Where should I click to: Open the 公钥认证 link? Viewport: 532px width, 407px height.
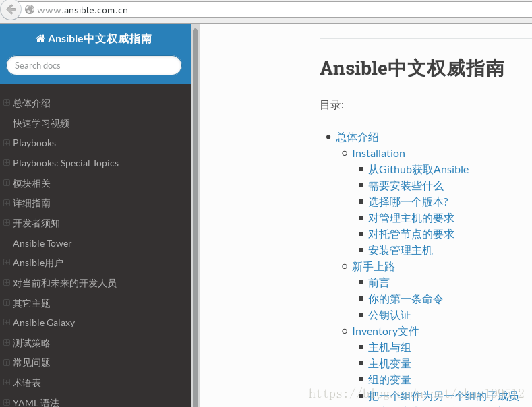pos(390,315)
